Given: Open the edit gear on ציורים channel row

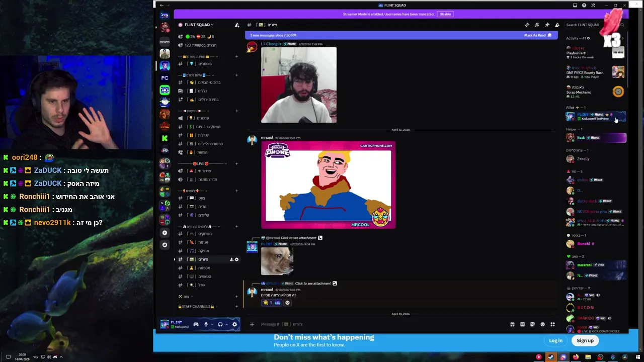Looking at the screenshot, I should 237,259.
